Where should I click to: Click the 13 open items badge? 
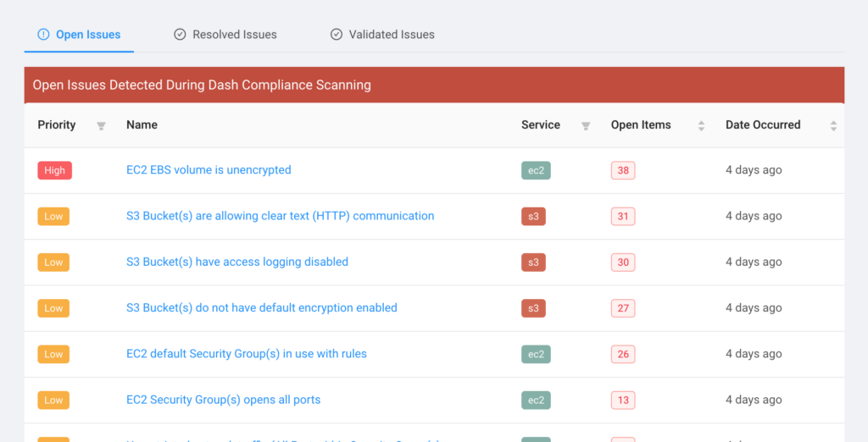click(623, 400)
